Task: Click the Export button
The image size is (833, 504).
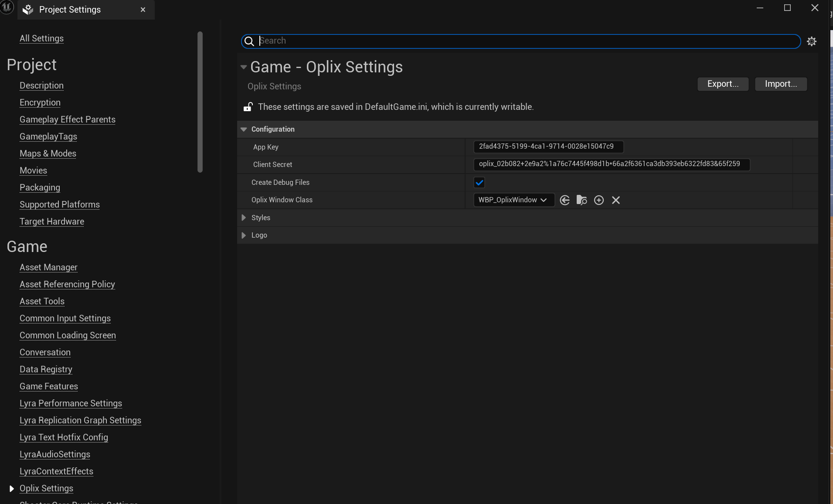Action: 722,84
